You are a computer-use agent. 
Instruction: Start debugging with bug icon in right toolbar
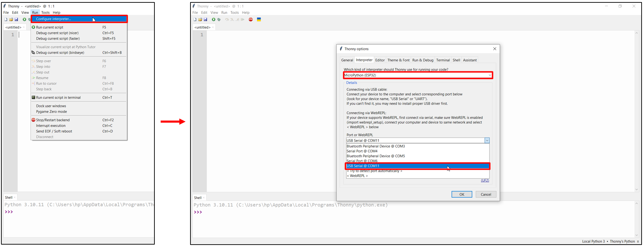(x=219, y=19)
